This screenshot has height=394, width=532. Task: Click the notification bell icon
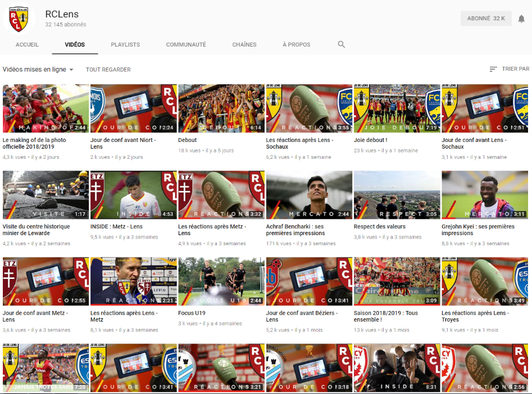tap(521, 19)
